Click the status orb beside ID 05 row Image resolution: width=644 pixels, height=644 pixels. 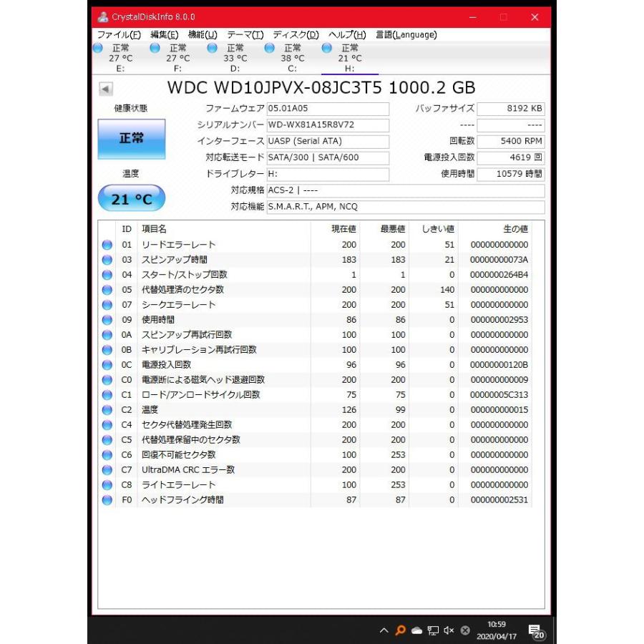pyautogui.click(x=107, y=290)
